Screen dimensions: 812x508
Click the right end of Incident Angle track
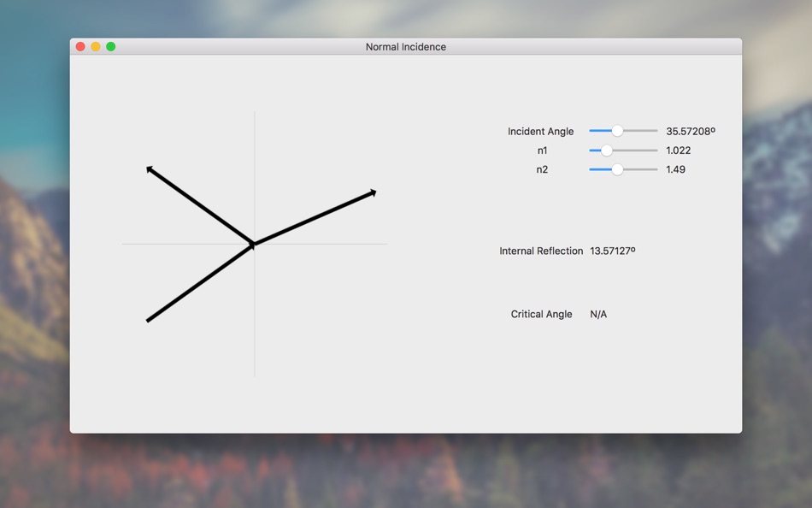pyautogui.click(x=656, y=131)
